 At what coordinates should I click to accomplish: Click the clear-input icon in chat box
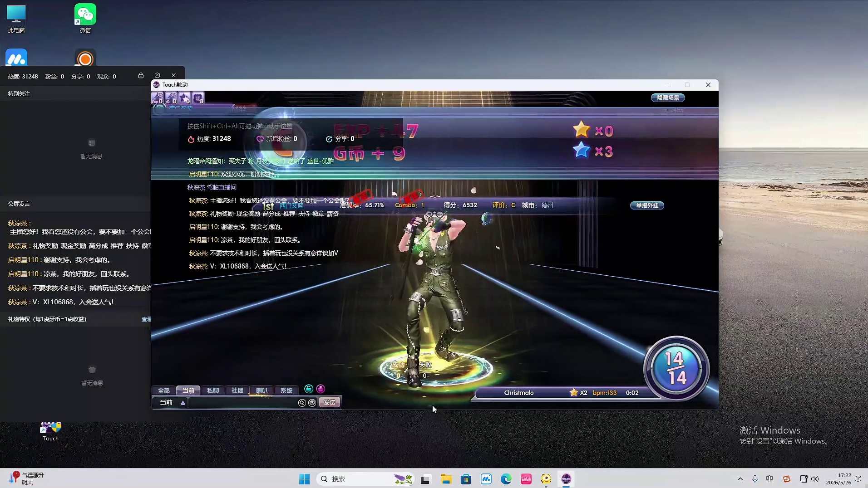(302, 403)
